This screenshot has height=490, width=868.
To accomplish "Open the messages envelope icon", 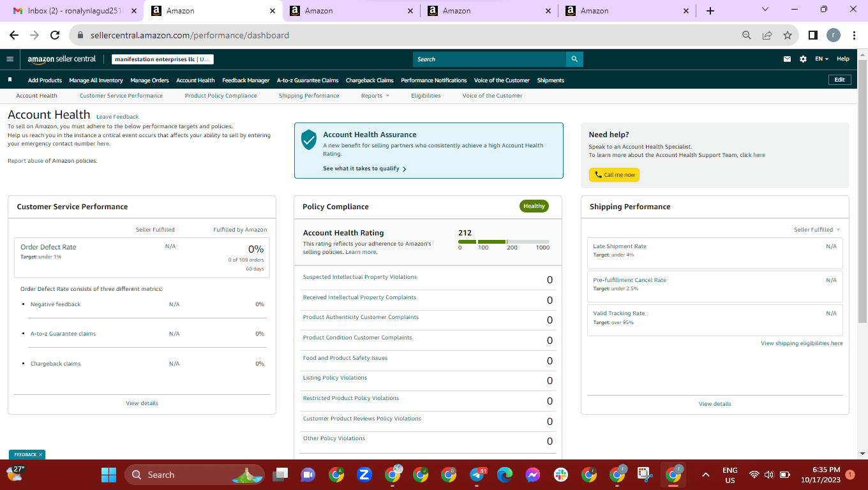I will click(x=787, y=59).
